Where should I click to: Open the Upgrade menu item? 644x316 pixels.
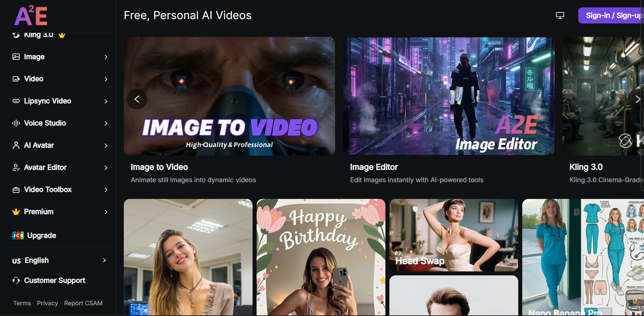point(41,235)
